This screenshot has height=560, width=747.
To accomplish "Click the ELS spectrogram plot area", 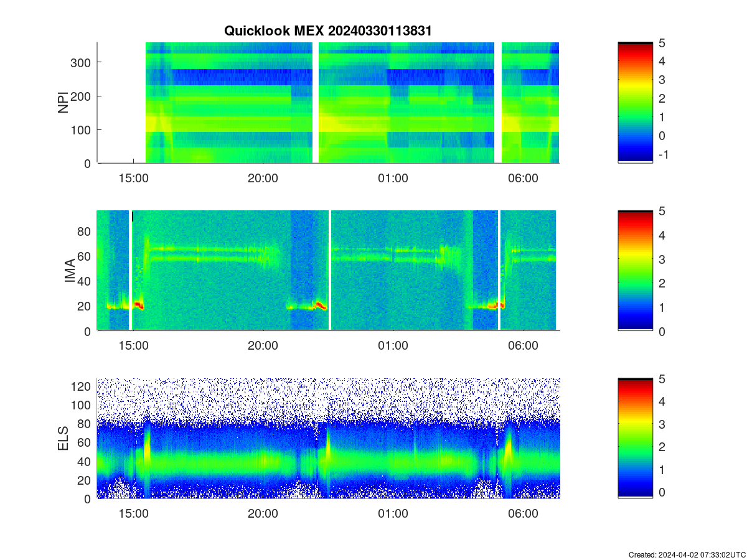I will click(x=328, y=438).
